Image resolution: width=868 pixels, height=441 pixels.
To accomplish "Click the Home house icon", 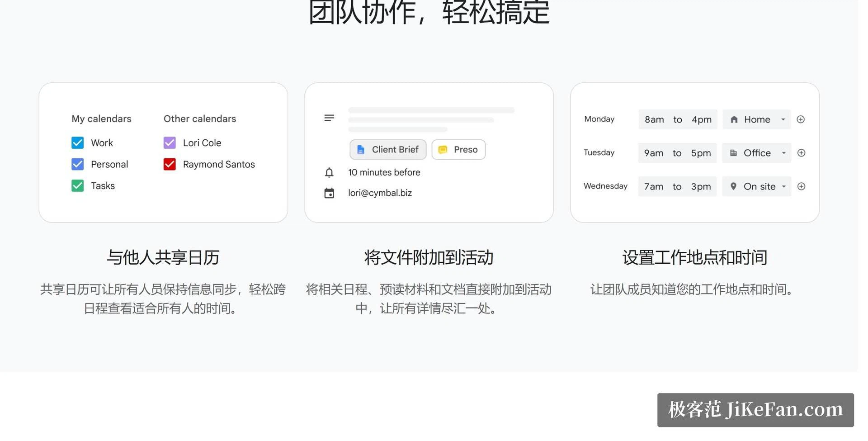I will (x=734, y=119).
